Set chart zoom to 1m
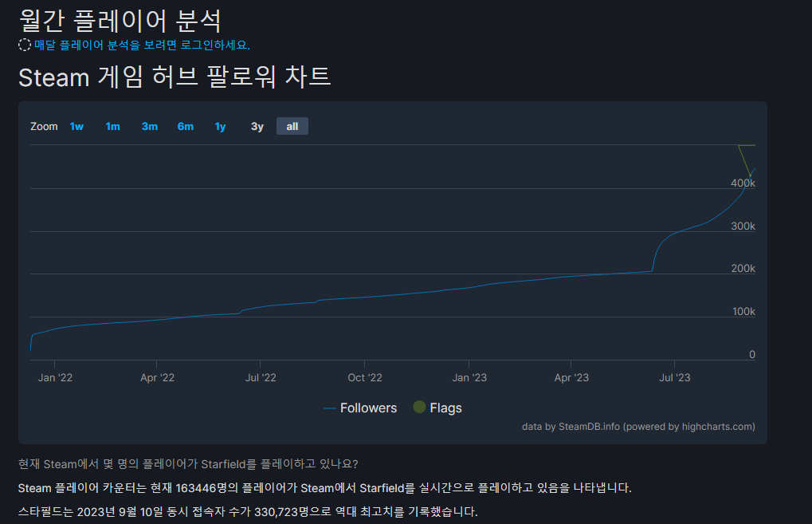This screenshot has width=812, height=524. (112, 127)
